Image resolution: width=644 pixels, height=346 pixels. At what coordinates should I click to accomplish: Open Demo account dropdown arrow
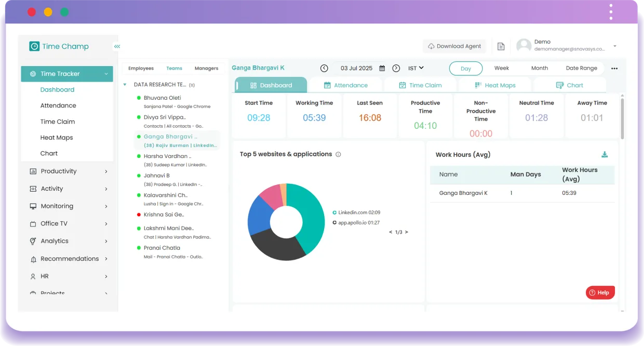click(615, 46)
